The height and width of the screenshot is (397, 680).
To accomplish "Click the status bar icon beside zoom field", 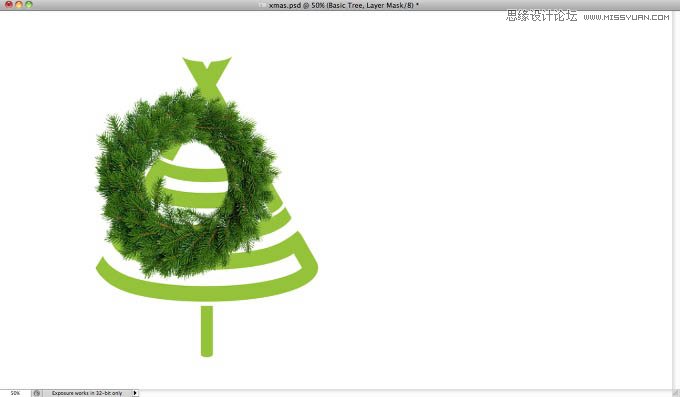I will click(x=37, y=393).
